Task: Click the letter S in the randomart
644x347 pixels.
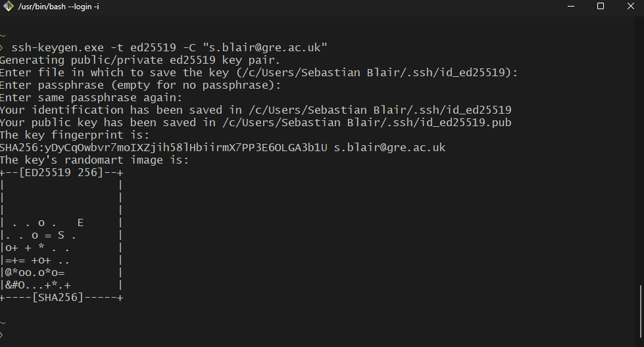Action: pyautogui.click(x=61, y=235)
